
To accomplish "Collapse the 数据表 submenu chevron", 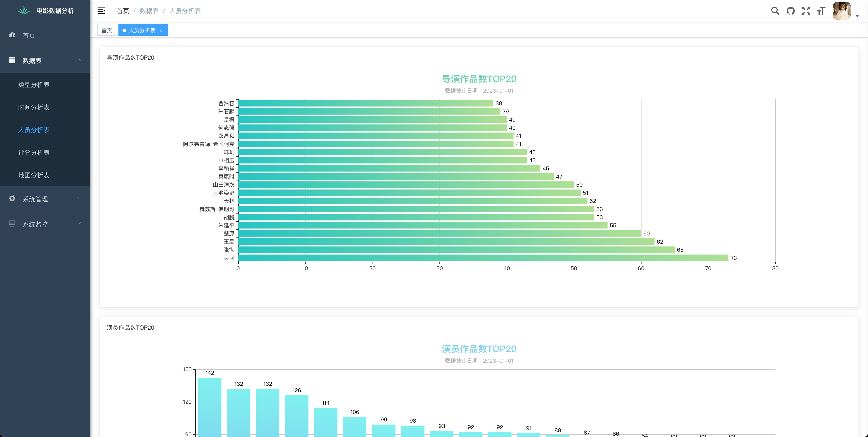I will [x=78, y=60].
